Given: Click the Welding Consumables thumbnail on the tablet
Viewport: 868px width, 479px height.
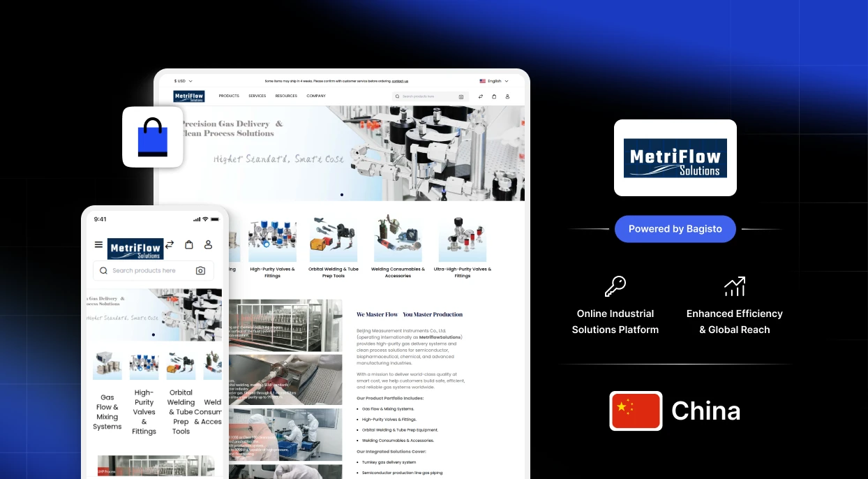Looking at the screenshot, I should [398, 239].
